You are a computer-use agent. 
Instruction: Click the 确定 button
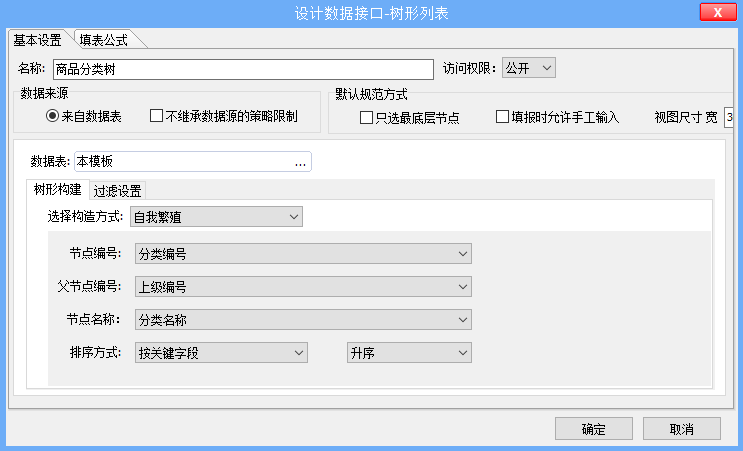click(594, 429)
